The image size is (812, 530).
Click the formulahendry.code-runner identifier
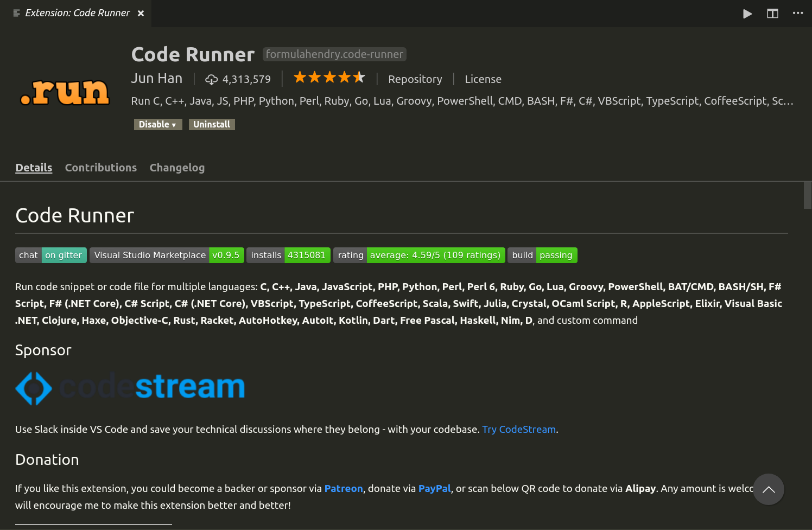(334, 54)
